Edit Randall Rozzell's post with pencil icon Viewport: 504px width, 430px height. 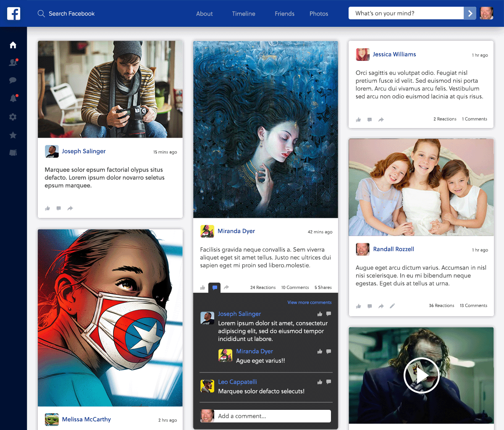tap(392, 306)
